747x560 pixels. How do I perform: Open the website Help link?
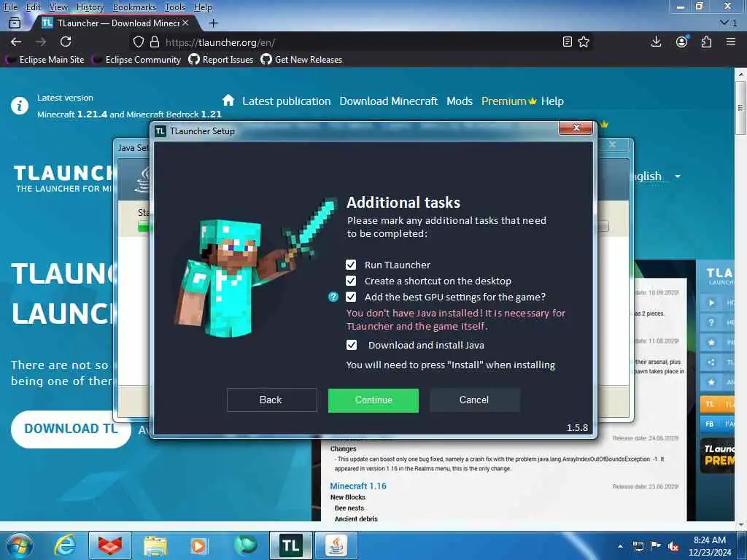click(552, 101)
